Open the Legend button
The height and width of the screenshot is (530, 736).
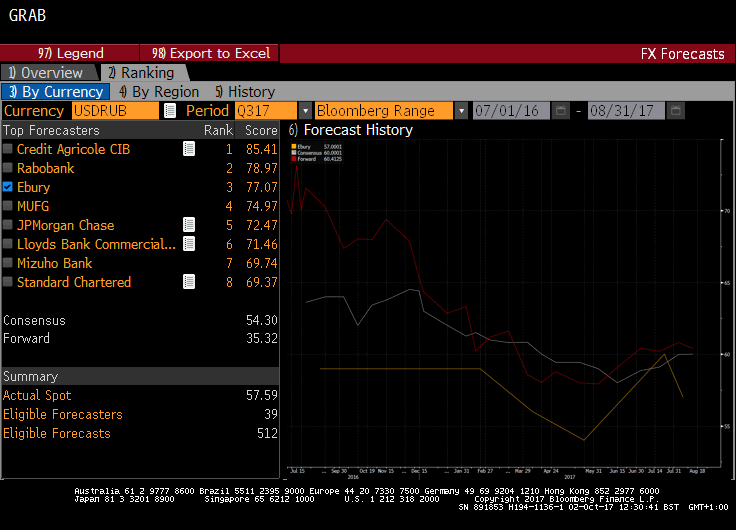70,53
